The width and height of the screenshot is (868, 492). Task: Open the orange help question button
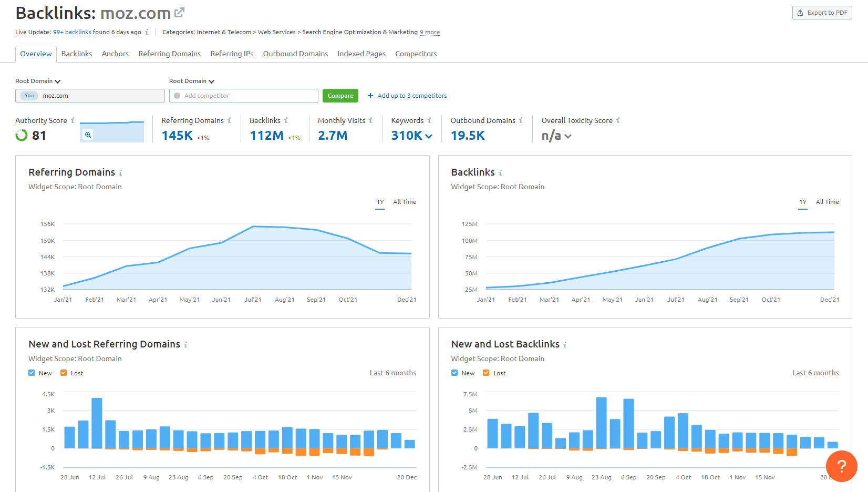[841, 466]
